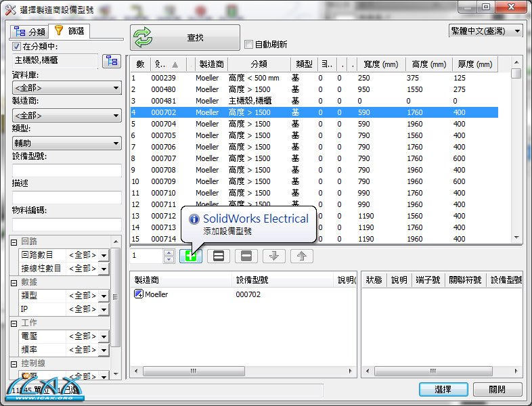
Task: Click the 端子號 column header
Action: 428,280
